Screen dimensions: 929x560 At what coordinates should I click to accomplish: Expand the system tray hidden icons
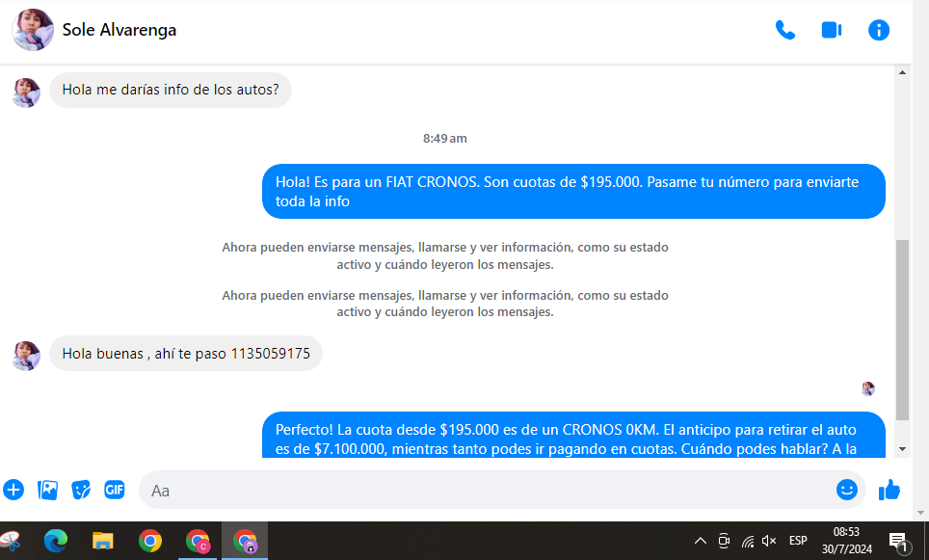click(x=701, y=541)
